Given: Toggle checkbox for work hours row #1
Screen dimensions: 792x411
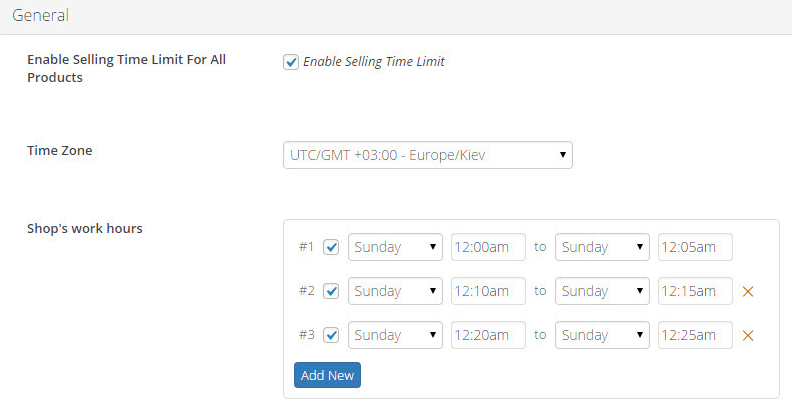Looking at the screenshot, I should click(331, 247).
